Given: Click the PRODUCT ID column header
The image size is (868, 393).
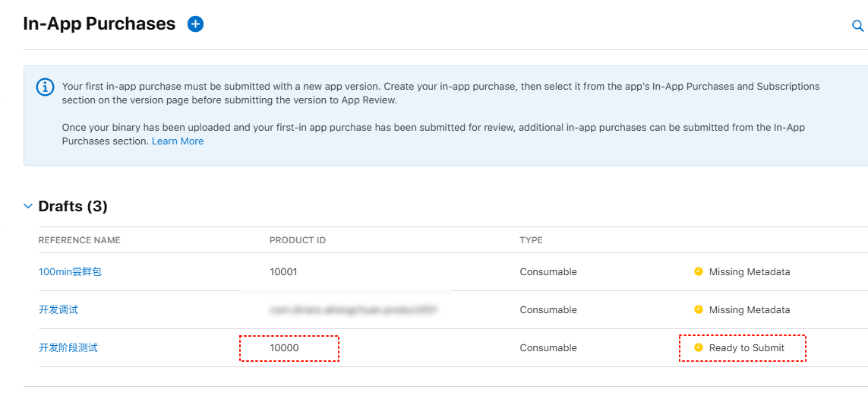Looking at the screenshot, I should click(298, 240).
